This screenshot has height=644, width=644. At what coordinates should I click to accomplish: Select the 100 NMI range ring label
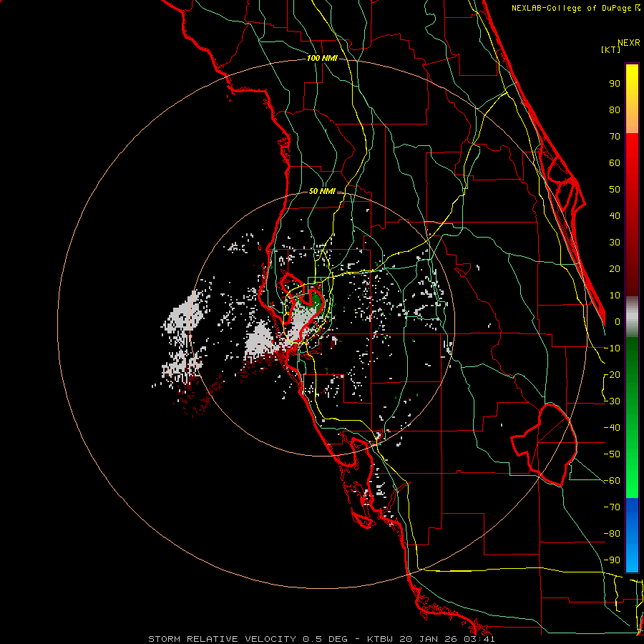[x=322, y=59]
